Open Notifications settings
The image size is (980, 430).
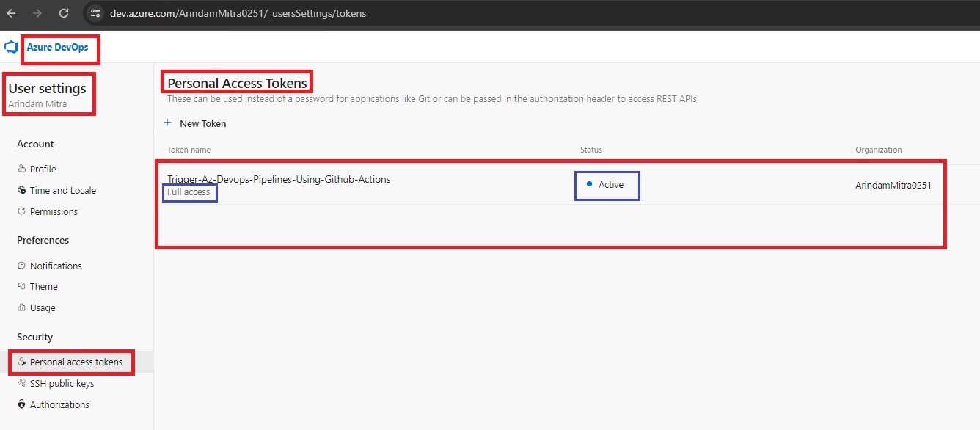(56, 266)
